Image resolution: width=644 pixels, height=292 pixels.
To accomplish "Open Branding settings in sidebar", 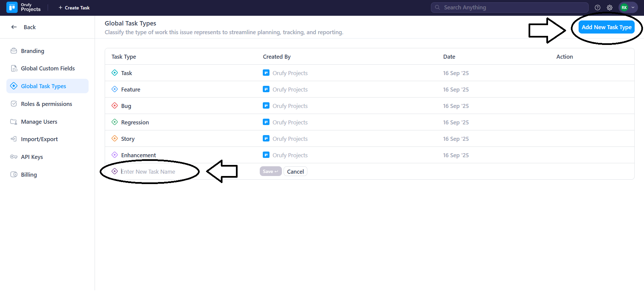I will click(x=33, y=51).
